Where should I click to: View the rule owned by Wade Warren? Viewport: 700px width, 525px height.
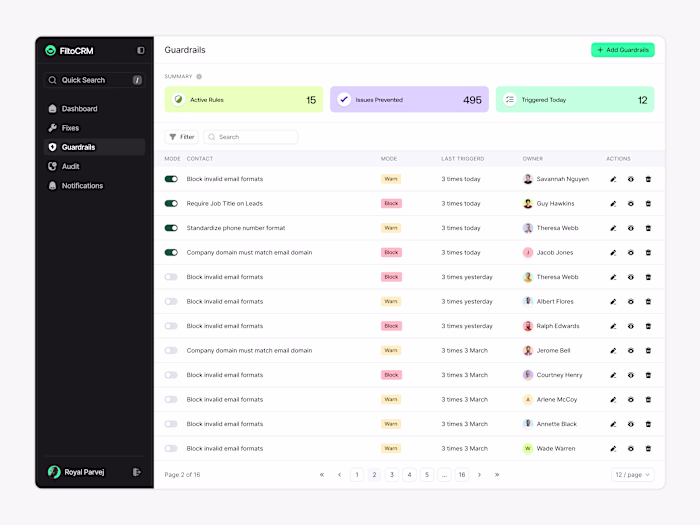pos(631,448)
